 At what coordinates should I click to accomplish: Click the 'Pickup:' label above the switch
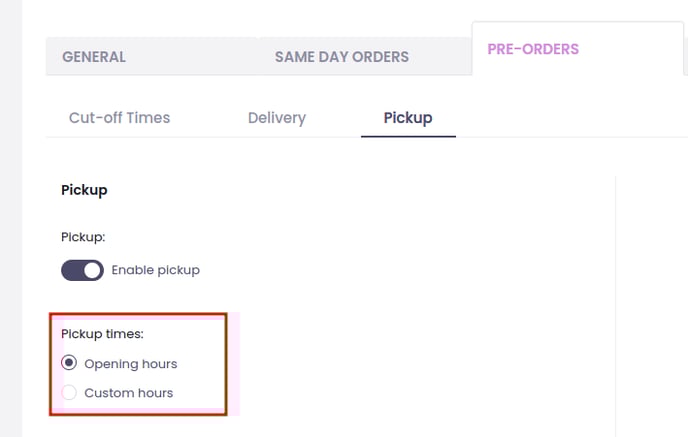tap(83, 239)
